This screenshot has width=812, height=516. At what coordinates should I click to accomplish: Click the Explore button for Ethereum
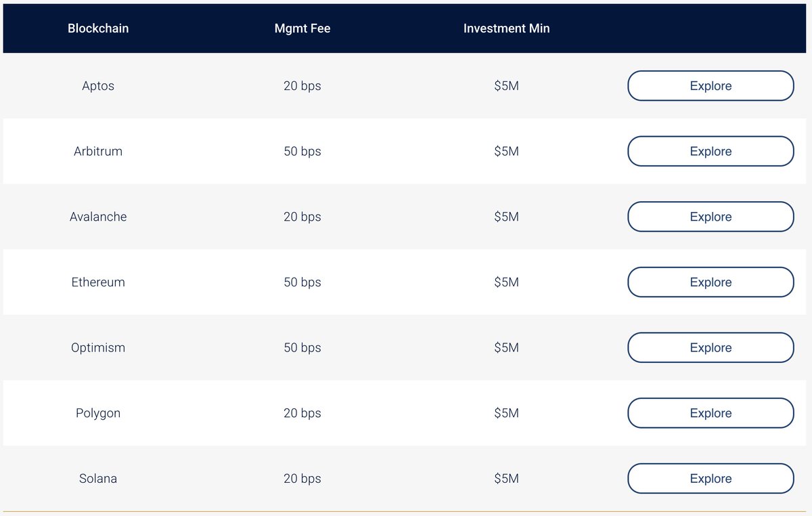tap(710, 282)
